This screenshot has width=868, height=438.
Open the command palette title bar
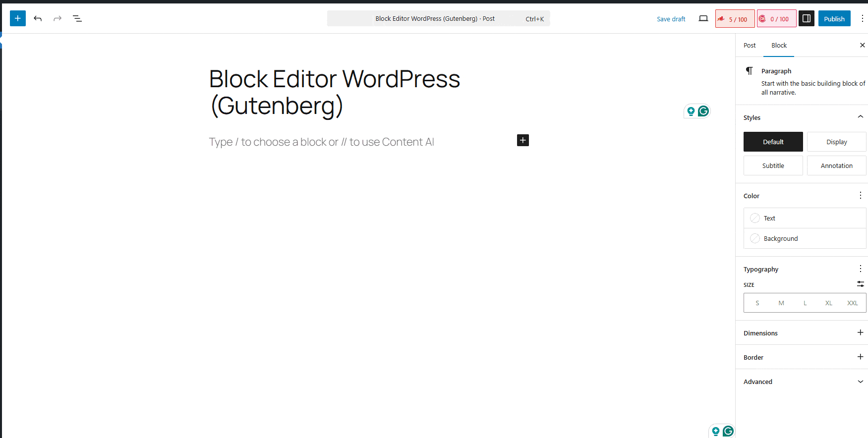click(439, 18)
